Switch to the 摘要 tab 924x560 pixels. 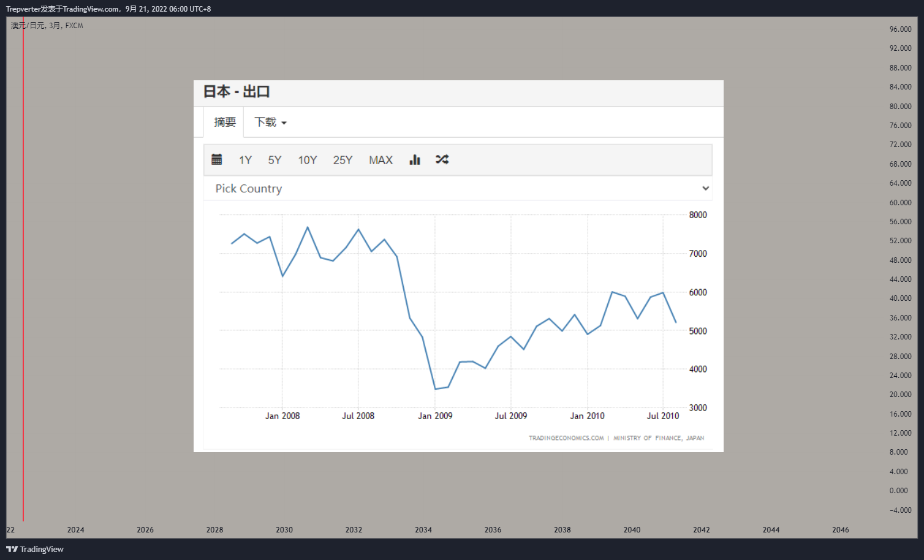[224, 123]
